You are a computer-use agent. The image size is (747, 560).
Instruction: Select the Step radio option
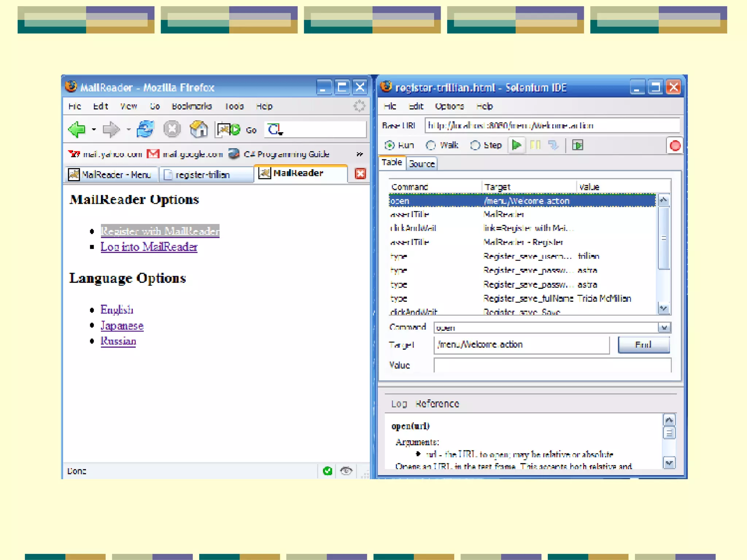[475, 145]
